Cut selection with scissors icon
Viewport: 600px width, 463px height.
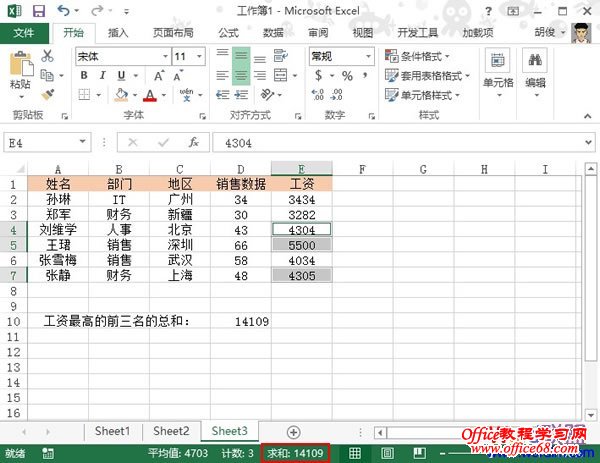coord(47,56)
